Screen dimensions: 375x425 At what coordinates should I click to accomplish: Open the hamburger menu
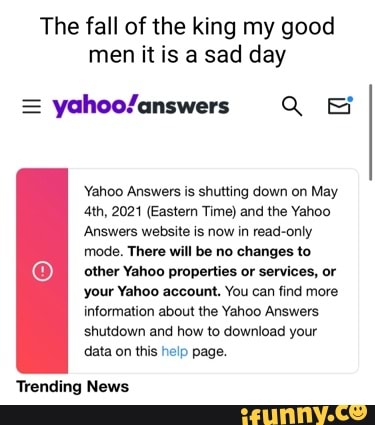pos(31,107)
